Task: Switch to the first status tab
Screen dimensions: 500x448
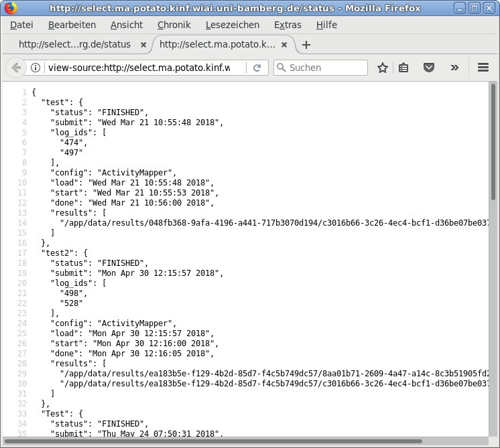Action: click(x=74, y=45)
